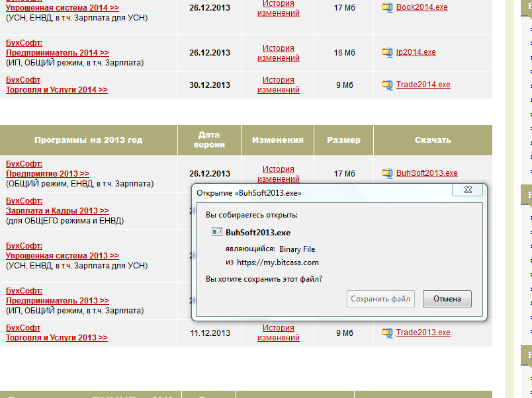Download Trade2014.exe file
The image size is (532, 398).
pyautogui.click(x=423, y=85)
